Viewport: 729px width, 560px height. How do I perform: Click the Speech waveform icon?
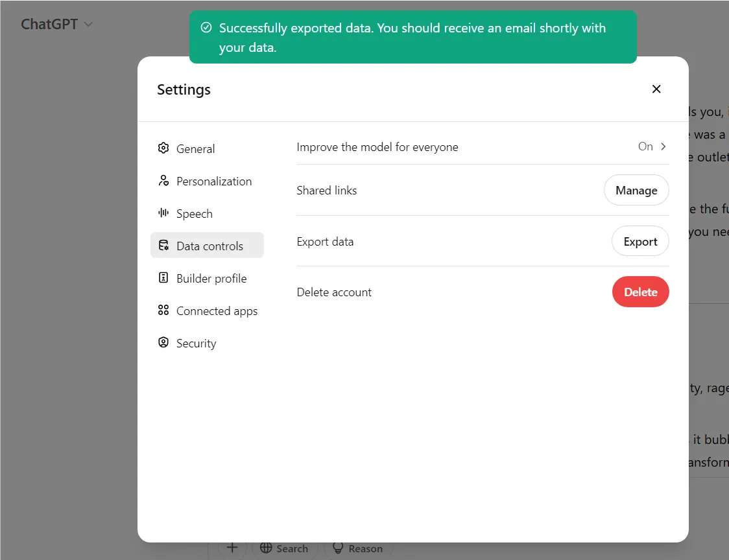(163, 213)
